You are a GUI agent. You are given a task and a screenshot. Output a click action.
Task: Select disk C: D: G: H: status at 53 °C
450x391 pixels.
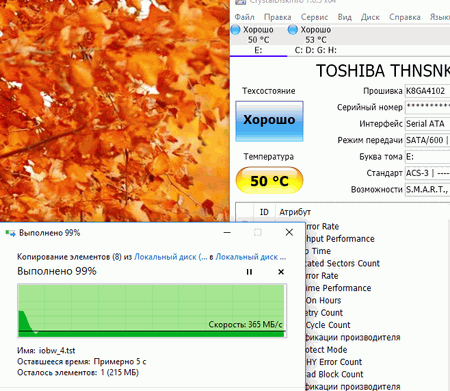coord(315,40)
